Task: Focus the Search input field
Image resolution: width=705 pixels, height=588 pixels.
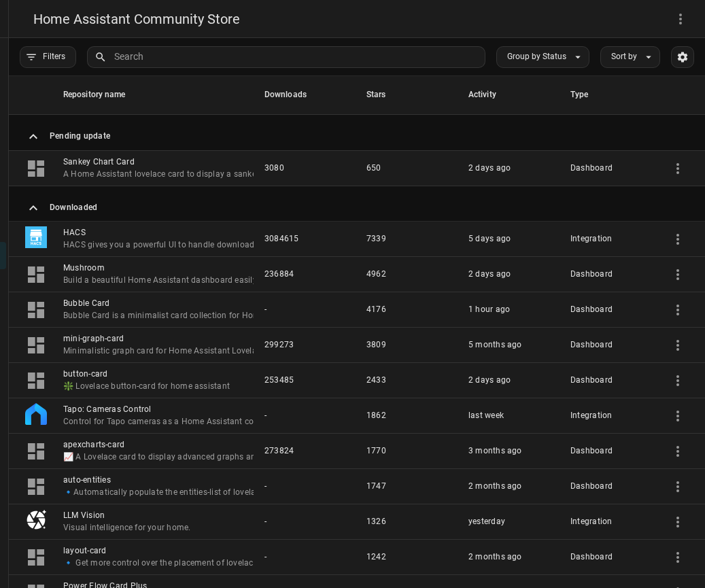Action: pyautogui.click(x=286, y=57)
